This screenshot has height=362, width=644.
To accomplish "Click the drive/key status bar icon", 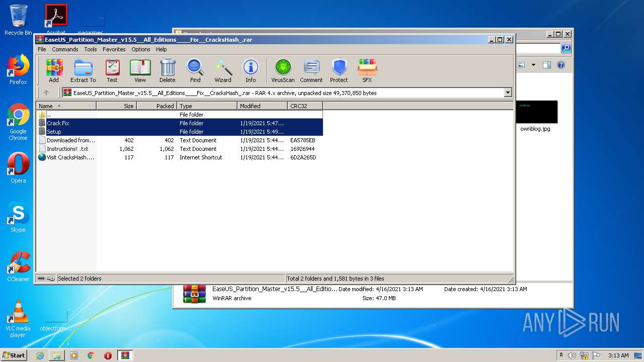I will [46, 279].
